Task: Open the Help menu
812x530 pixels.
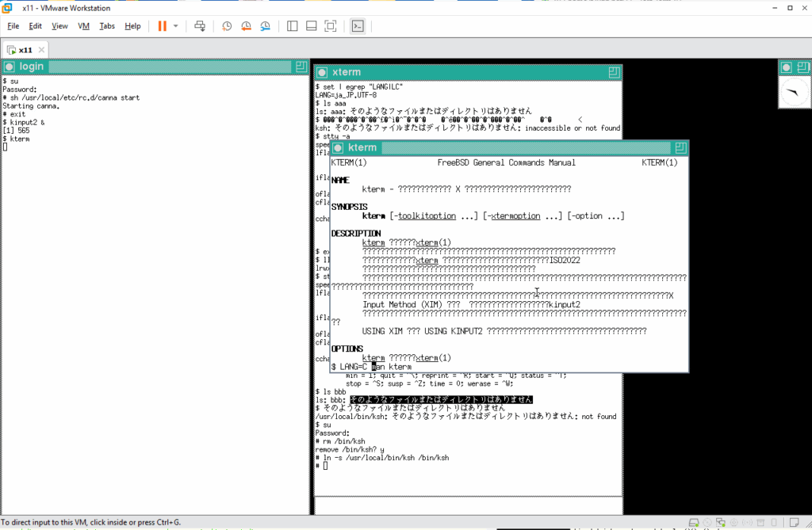Action: tap(132, 26)
